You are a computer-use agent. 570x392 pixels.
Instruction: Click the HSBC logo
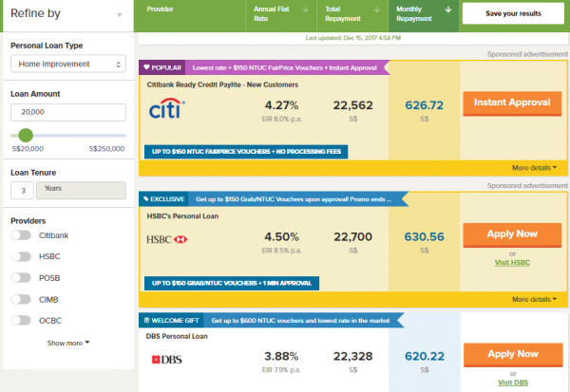pos(167,239)
